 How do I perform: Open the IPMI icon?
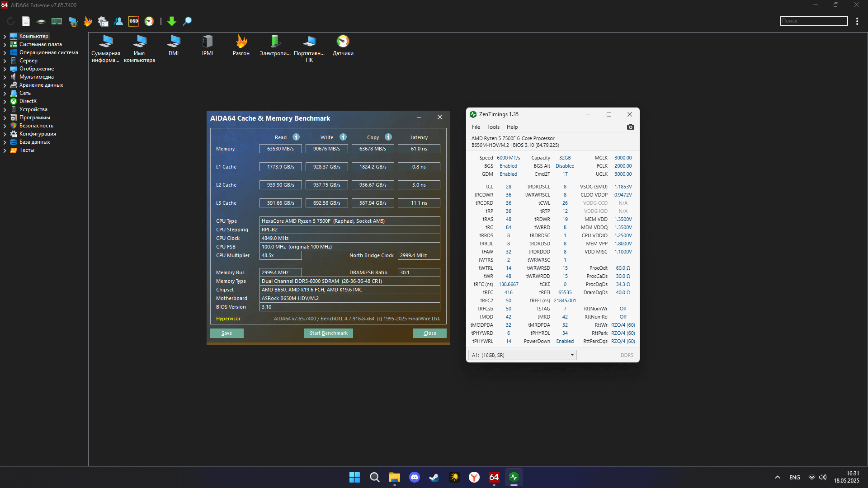coord(208,46)
